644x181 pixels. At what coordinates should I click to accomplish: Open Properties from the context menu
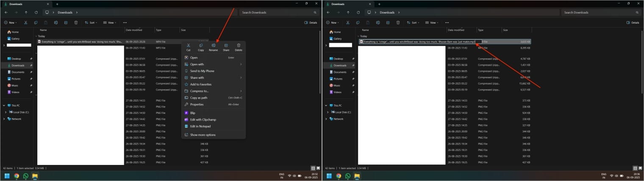[x=213, y=104]
